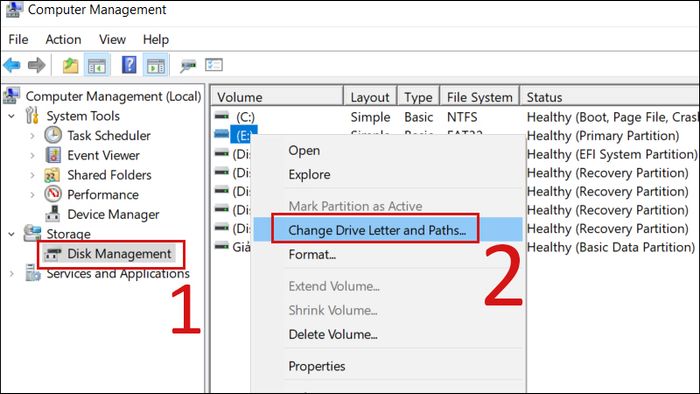Expand the Event Viewer node
This screenshot has width=700, height=394.
click(x=32, y=155)
